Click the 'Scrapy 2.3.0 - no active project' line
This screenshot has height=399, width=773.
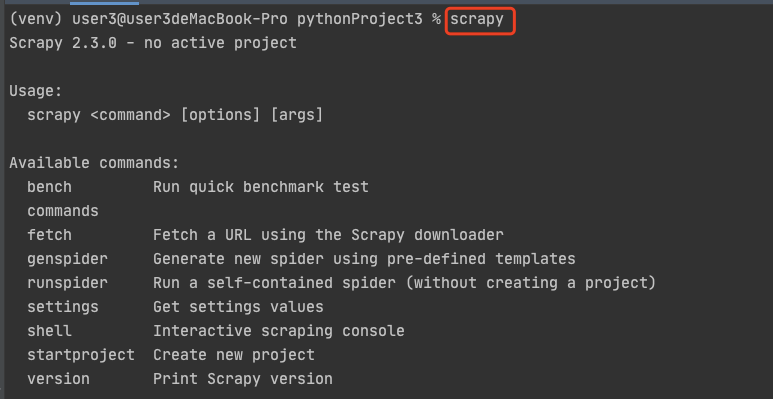[x=153, y=43]
